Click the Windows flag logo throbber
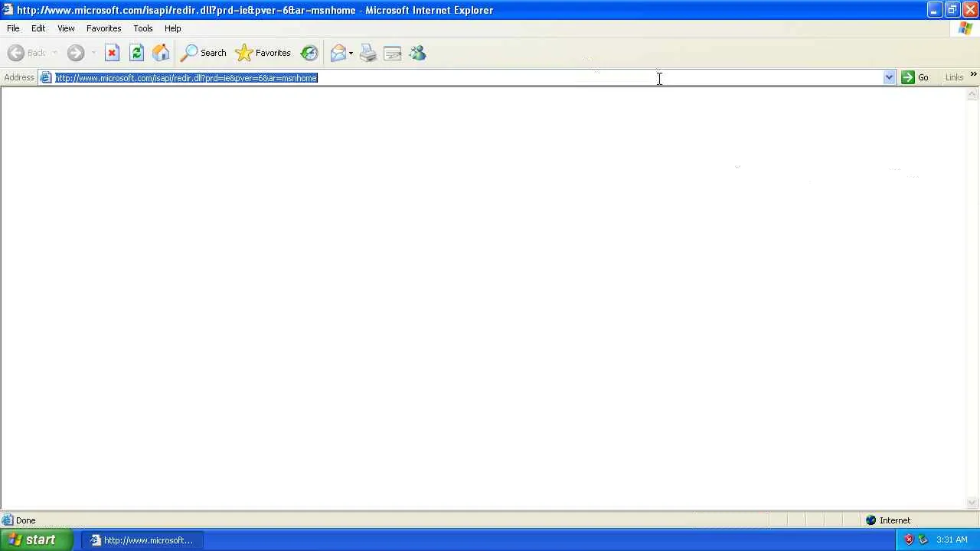The image size is (980, 551). pyautogui.click(x=965, y=28)
